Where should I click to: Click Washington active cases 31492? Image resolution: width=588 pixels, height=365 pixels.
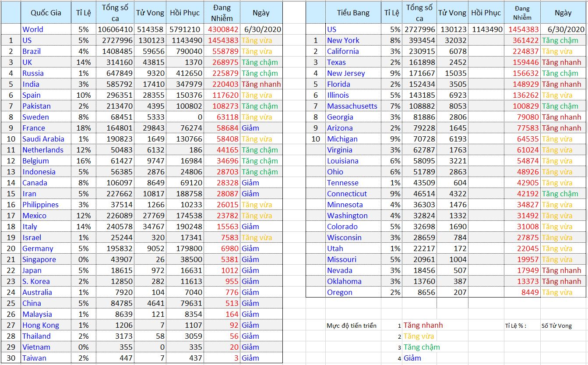point(522,216)
